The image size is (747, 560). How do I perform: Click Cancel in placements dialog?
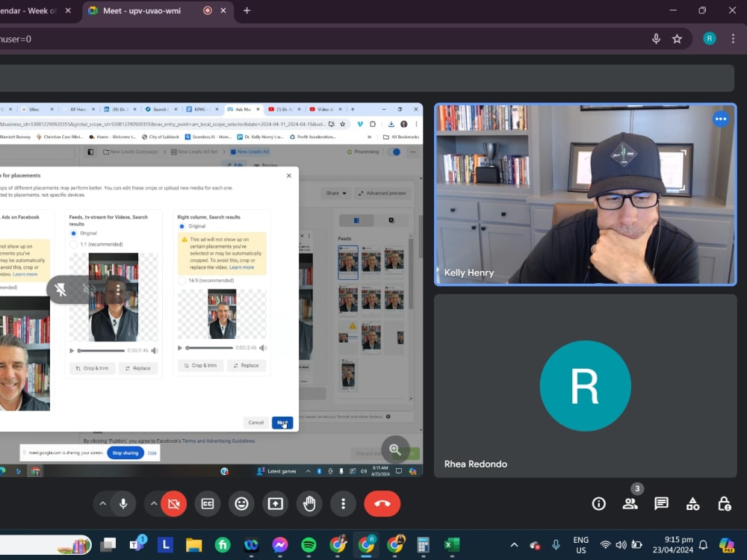pyautogui.click(x=255, y=423)
